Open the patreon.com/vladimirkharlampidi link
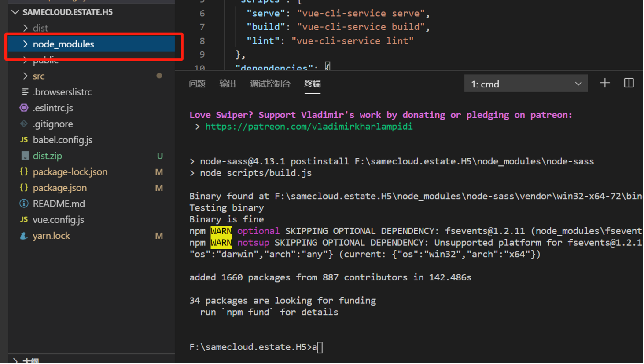The height and width of the screenshot is (364, 644). pos(309,127)
